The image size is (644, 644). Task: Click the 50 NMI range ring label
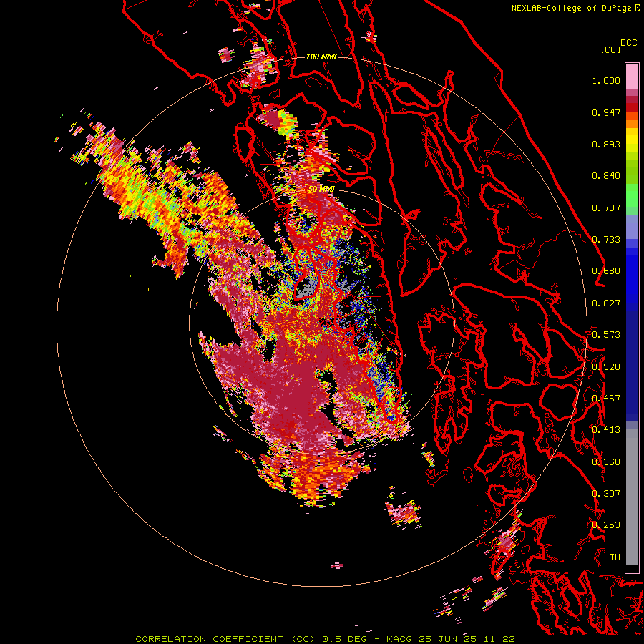(321, 189)
